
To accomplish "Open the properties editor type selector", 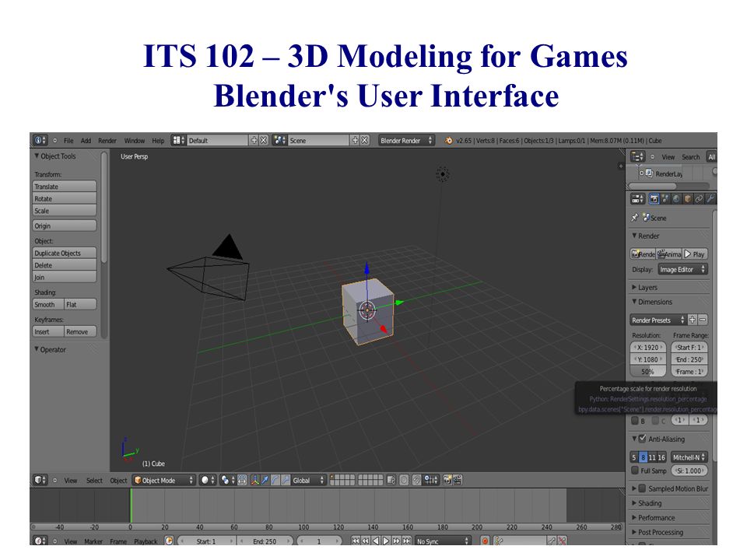I will pos(637,198).
